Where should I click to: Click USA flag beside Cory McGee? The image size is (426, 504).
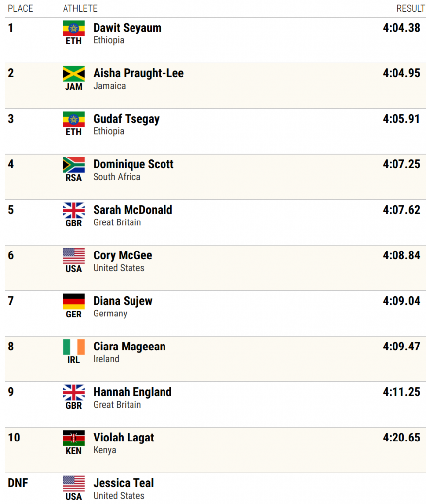73,256
